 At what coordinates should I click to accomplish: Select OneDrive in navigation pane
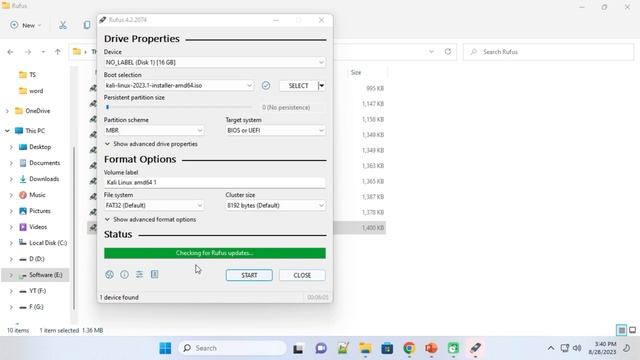32,111
